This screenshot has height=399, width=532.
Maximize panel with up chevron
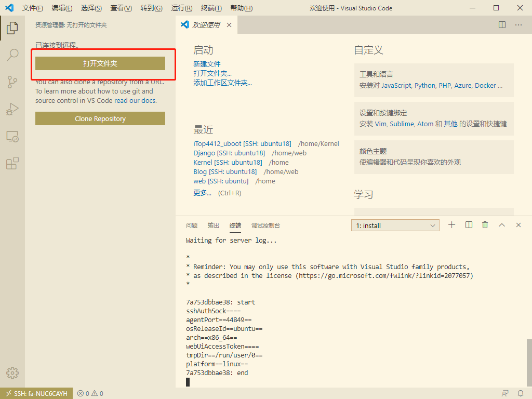point(502,225)
